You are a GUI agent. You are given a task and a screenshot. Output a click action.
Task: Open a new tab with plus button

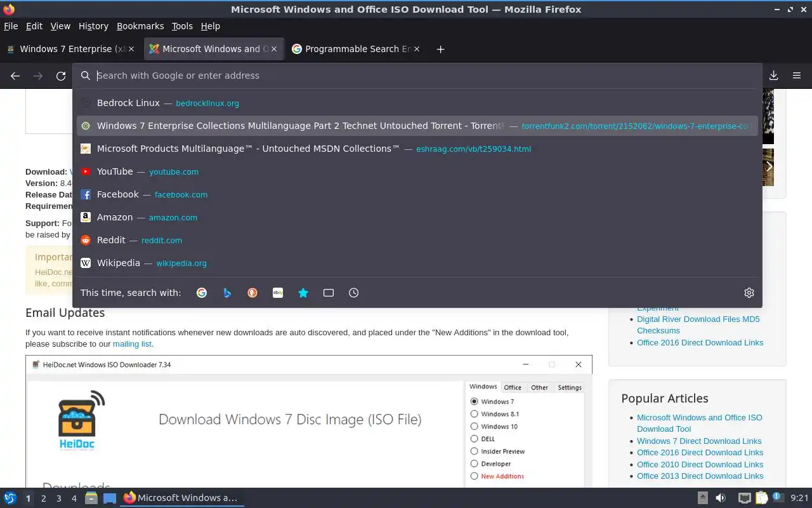click(440, 49)
